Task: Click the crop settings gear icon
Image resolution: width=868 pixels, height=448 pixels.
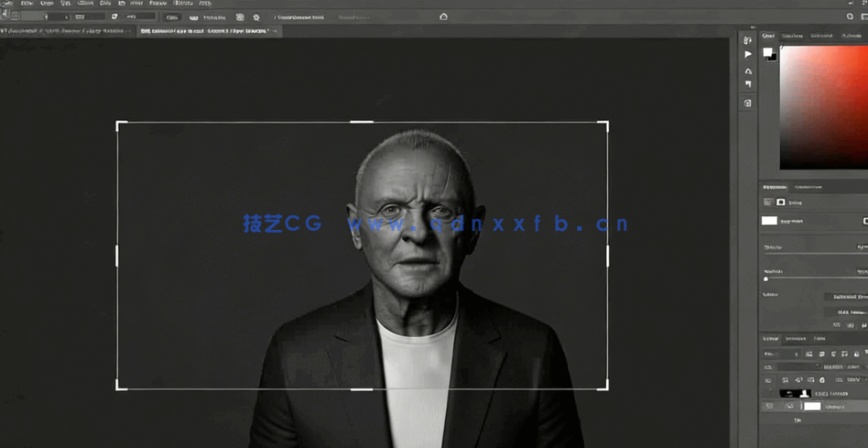Action: 256,17
